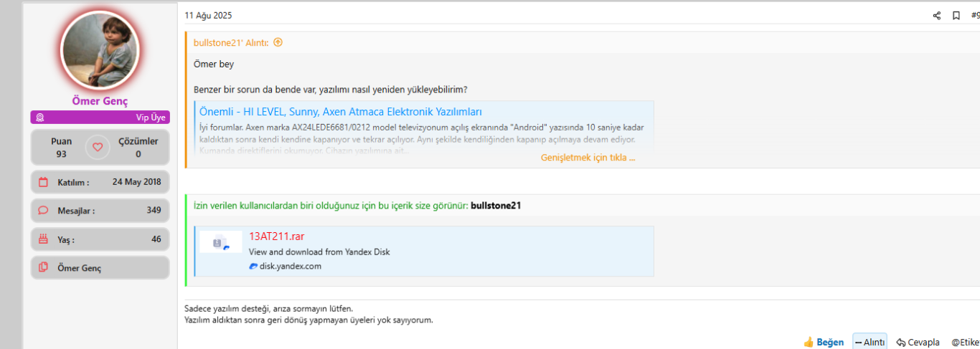This screenshot has height=349, width=980.
Task: Click the copy icon beside Ömer Genç
Action: coord(43,268)
